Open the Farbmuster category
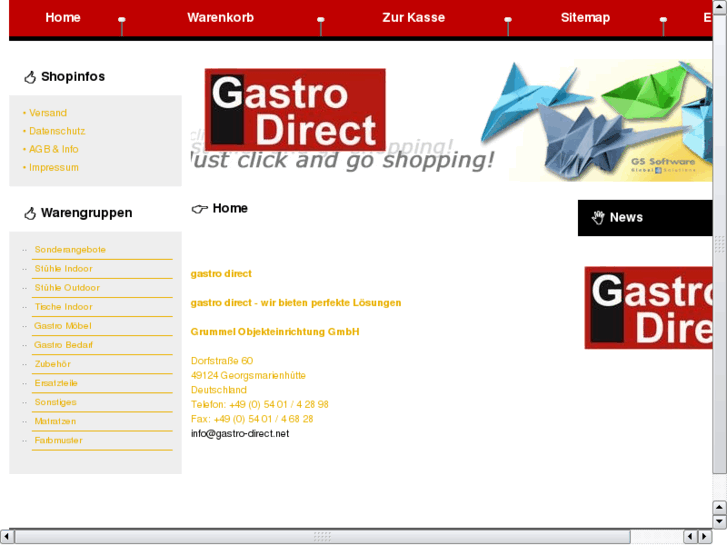The width and height of the screenshot is (727, 545). click(58, 440)
